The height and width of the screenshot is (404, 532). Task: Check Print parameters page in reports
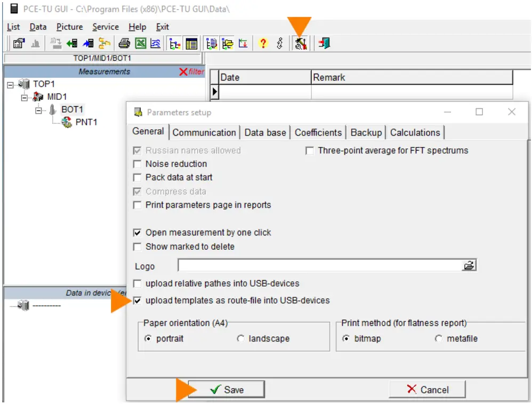coord(138,205)
